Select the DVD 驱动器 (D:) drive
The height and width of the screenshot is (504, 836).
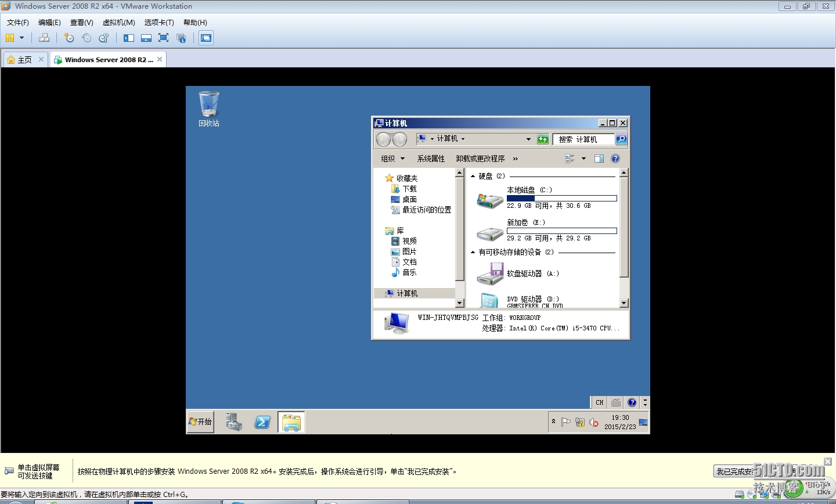tap(520, 301)
